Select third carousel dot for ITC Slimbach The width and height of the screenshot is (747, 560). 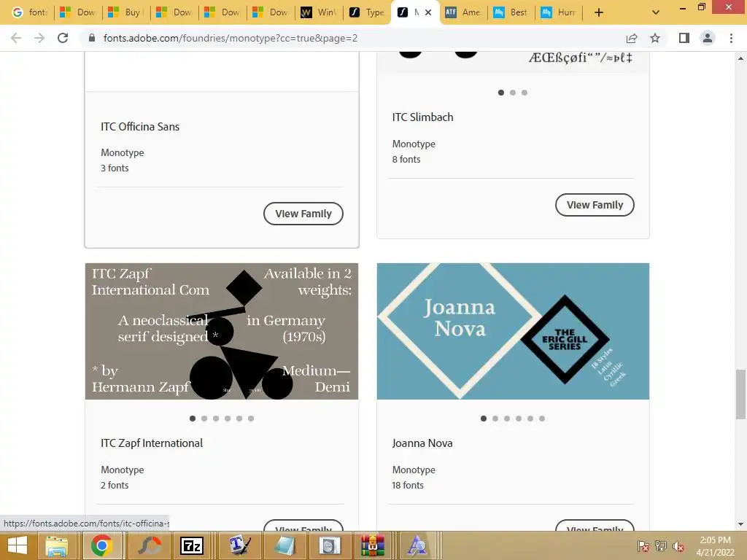point(524,93)
